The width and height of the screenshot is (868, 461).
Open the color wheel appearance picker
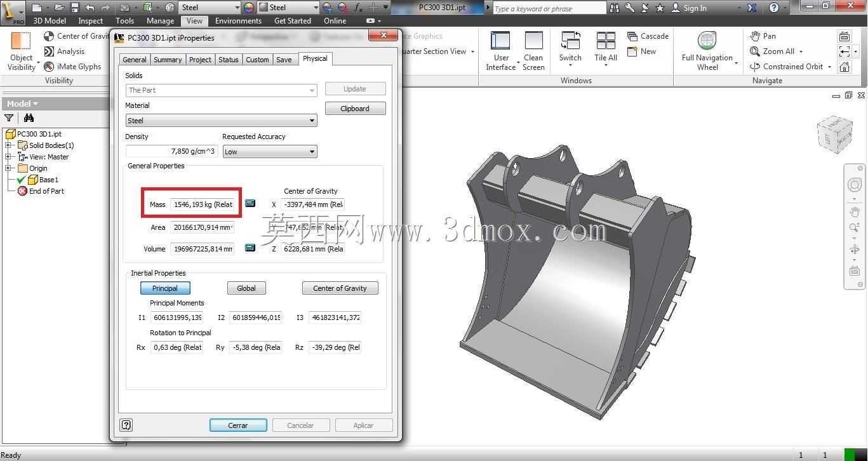tap(248, 8)
